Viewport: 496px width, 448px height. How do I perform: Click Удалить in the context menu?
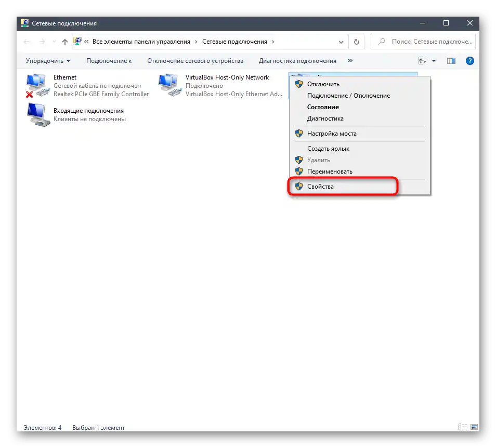[x=360, y=160]
